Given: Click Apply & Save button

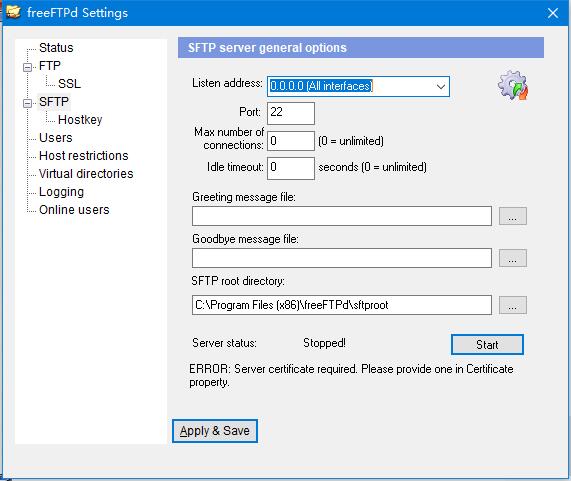Looking at the screenshot, I should (x=214, y=431).
